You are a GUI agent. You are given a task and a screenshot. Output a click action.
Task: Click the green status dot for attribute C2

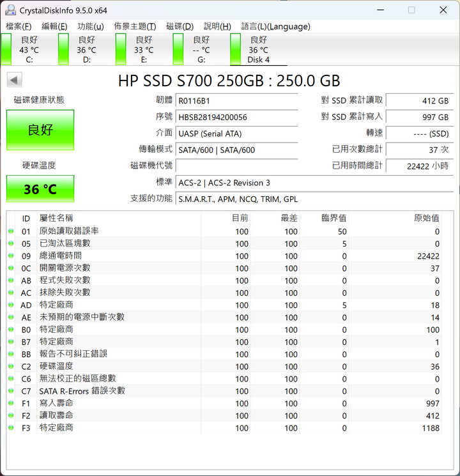pos(11,366)
